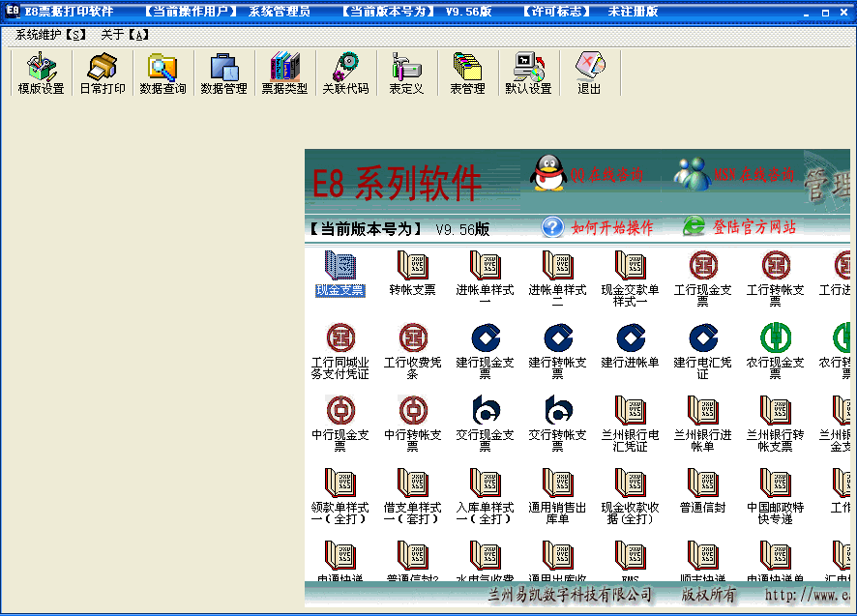The height and width of the screenshot is (616, 857).
Task: Open the 关于【A】 menu
Action: coord(125,35)
